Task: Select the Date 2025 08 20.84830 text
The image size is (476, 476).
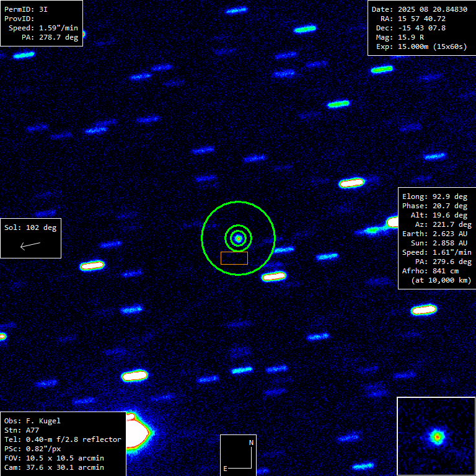Action: 419,9
